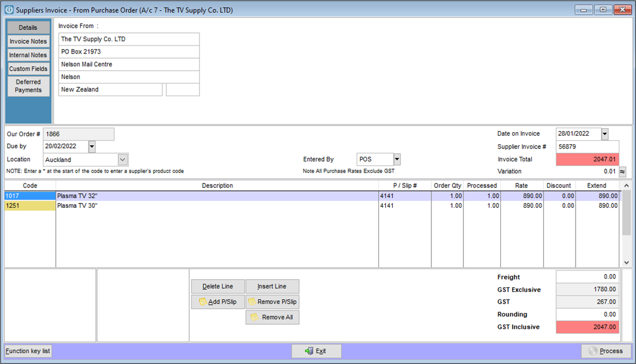Image resolution: width=636 pixels, height=364 pixels.
Task: Open the Details tab
Action: pyautogui.click(x=28, y=27)
